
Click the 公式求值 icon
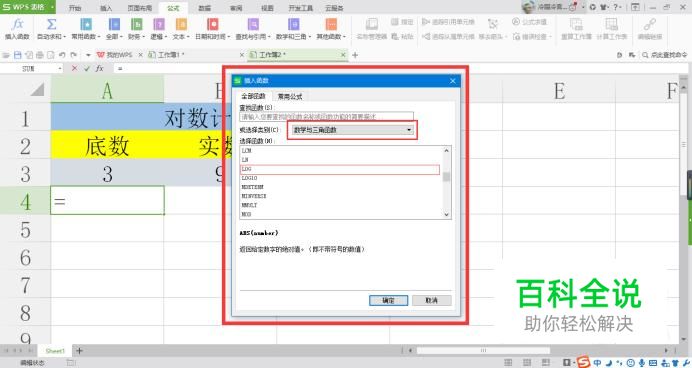pyautogui.click(x=515, y=22)
